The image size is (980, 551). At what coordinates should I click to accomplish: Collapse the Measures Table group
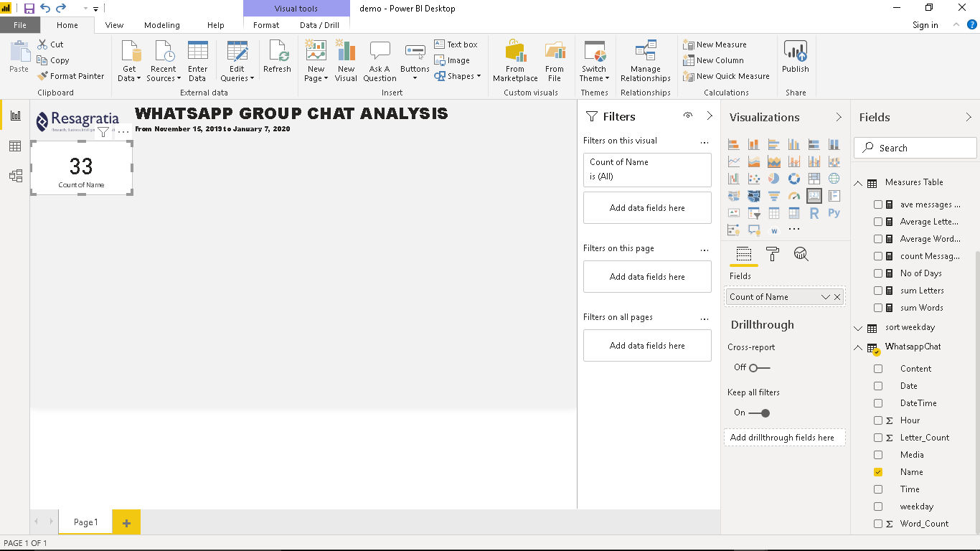[x=858, y=183]
